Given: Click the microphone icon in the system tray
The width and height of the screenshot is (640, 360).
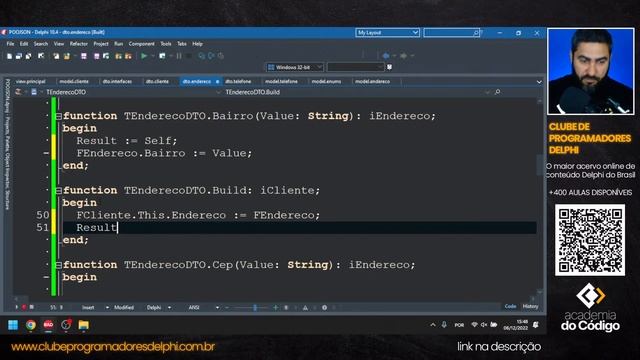Looking at the screenshot, I should [444, 325].
